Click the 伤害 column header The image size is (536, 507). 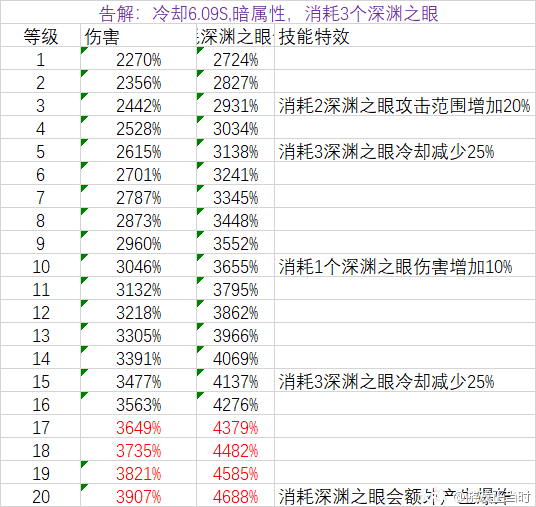tap(138, 36)
